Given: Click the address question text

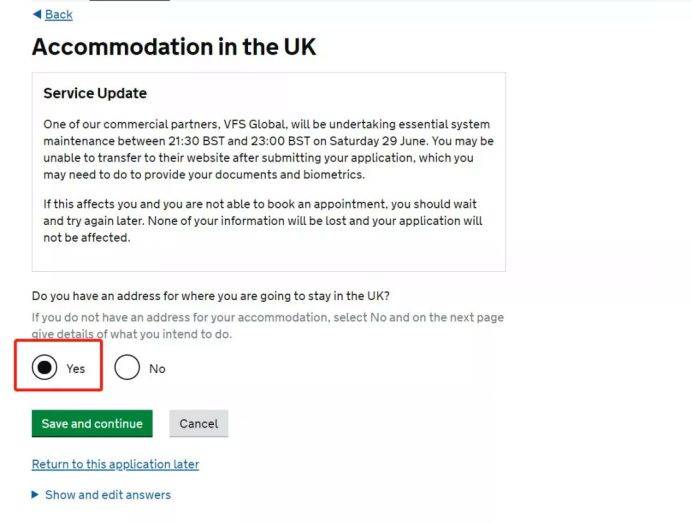Looking at the screenshot, I should 210,296.
